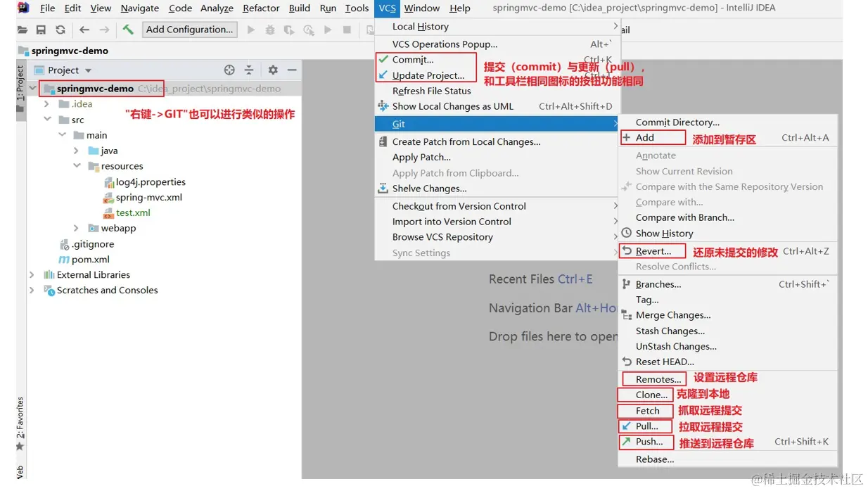
Task: Open Project panel settings gear
Action: tap(273, 70)
